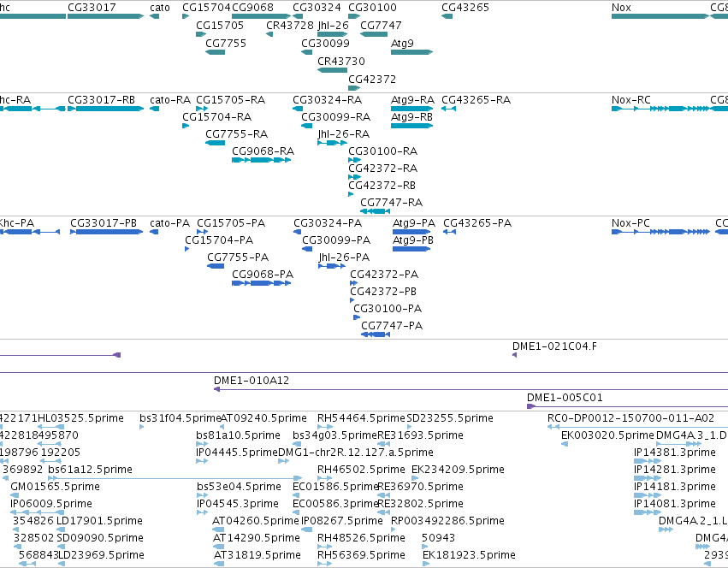The height and width of the screenshot is (568, 728).
Task: Select transcript Atg9-RB
Action: [411, 117]
